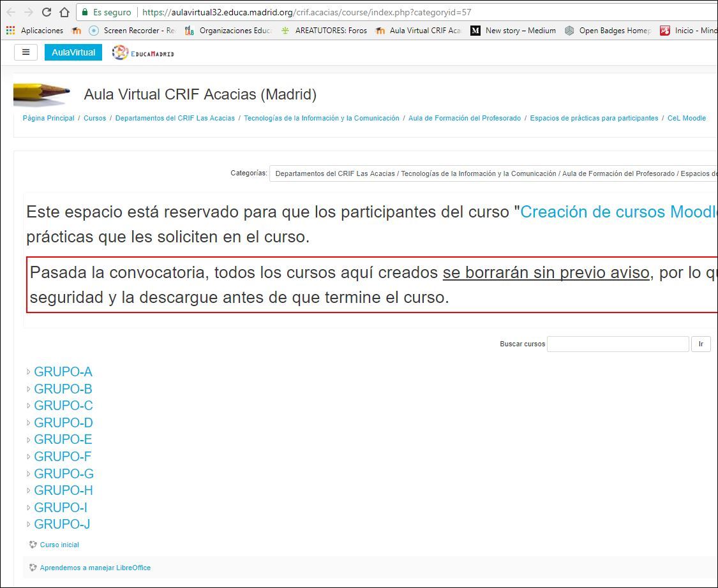Open Espacios de prácticas para participantes breadcrumb
This screenshot has height=588, width=718.
(x=594, y=118)
